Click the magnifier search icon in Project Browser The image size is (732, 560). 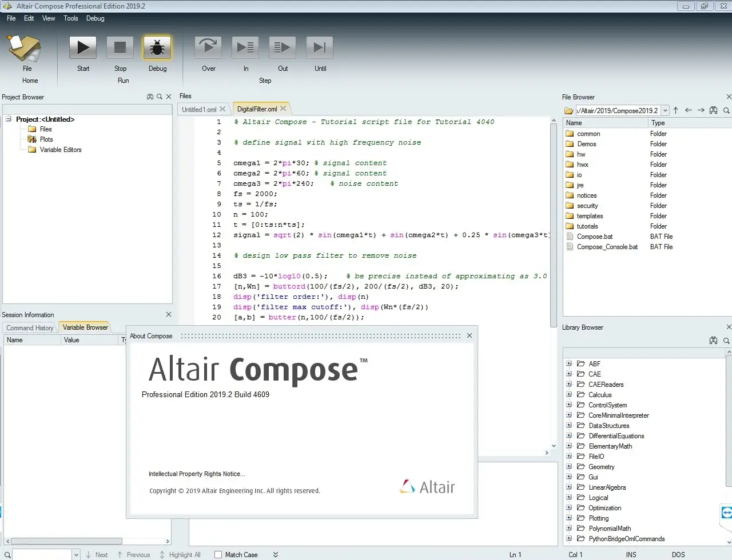click(160, 97)
